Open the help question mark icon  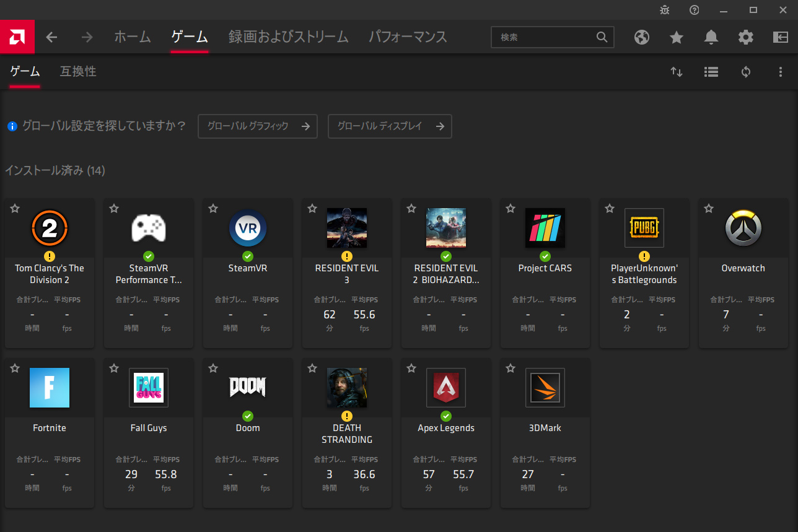coord(695,10)
